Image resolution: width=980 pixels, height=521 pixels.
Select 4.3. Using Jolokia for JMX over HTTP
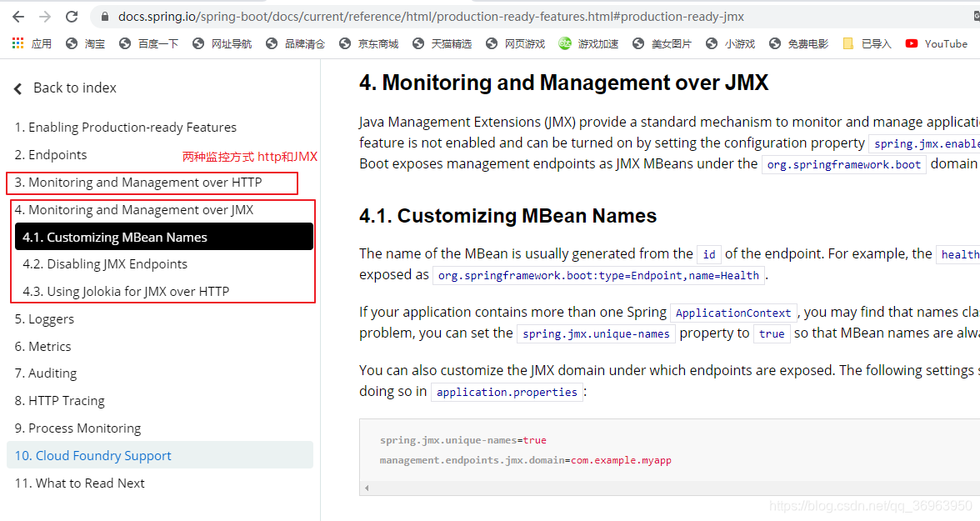tap(126, 292)
